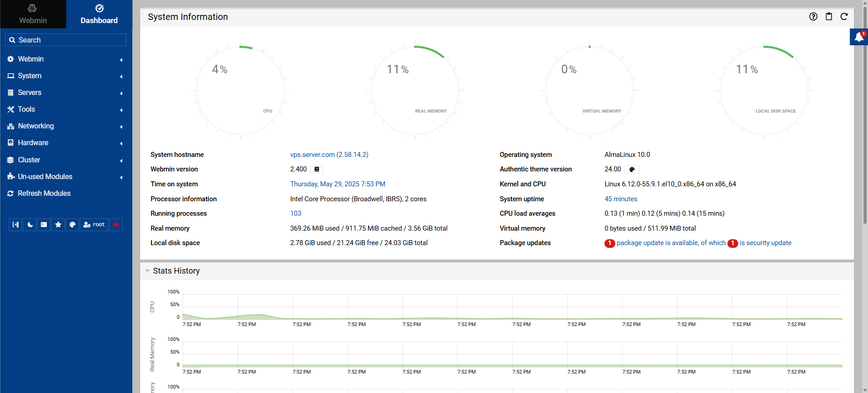Open the 45 minutes uptime link
The image size is (868, 393).
pos(621,199)
